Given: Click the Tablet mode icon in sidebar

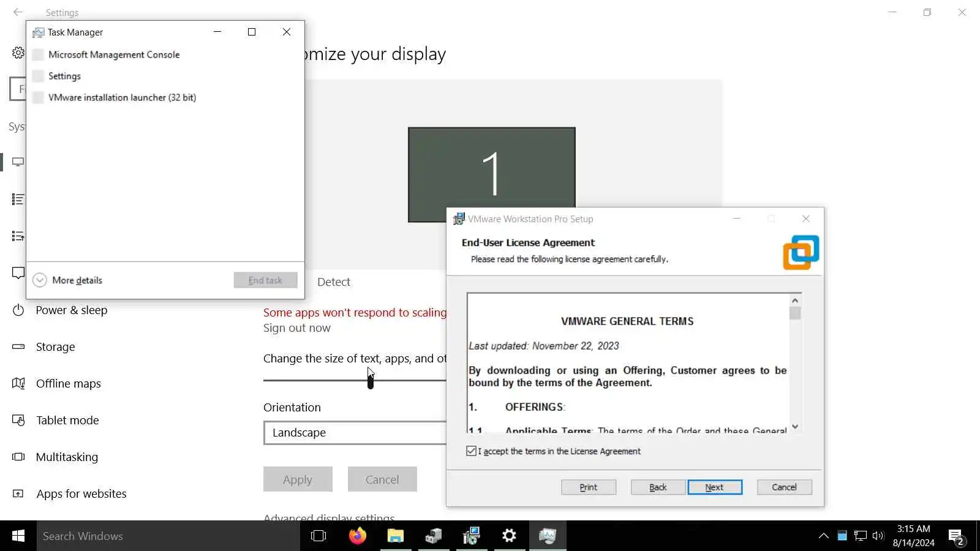Looking at the screenshot, I should (18, 421).
